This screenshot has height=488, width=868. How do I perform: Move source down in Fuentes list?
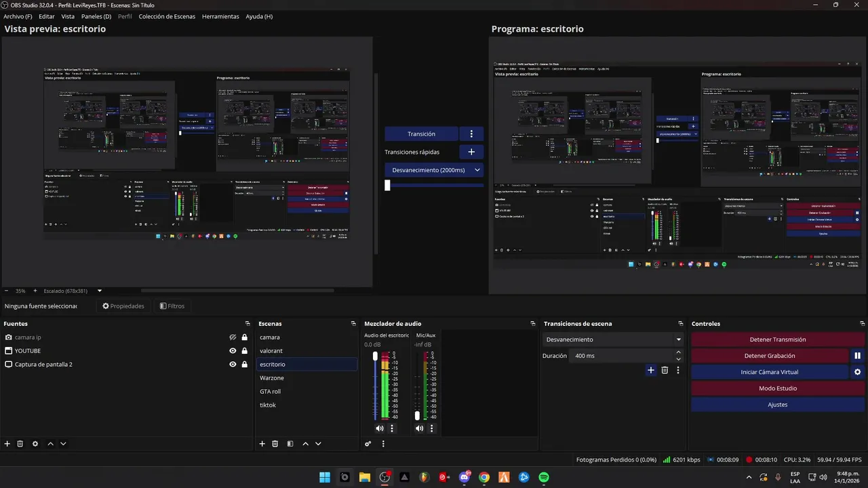63,444
